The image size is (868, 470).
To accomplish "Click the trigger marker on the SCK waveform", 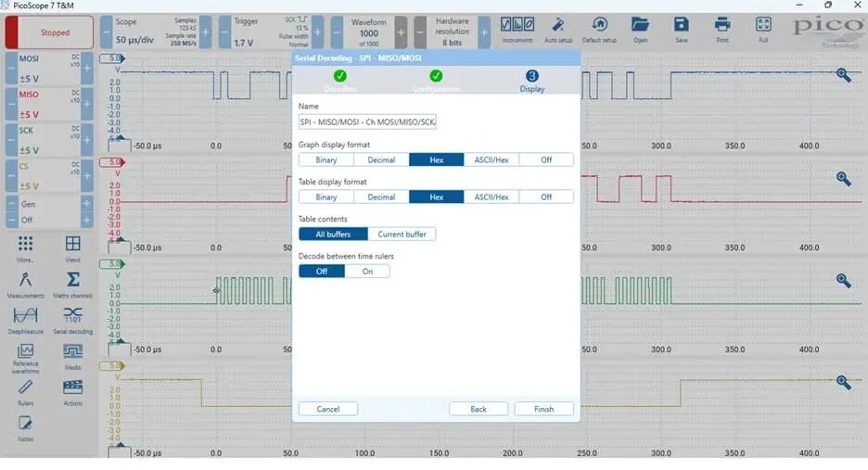I will click(x=216, y=290).
